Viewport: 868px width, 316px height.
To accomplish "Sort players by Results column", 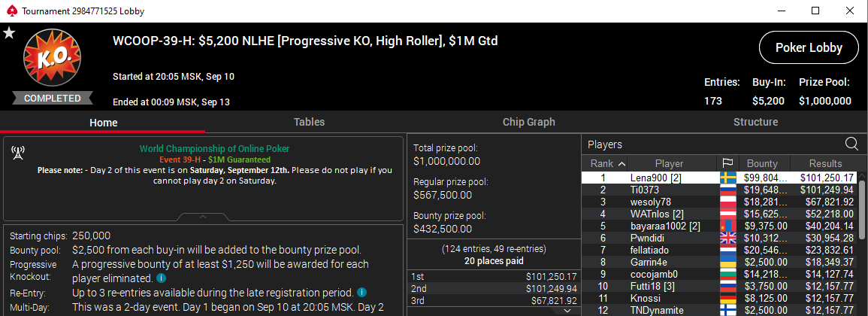I will (825, 163).
